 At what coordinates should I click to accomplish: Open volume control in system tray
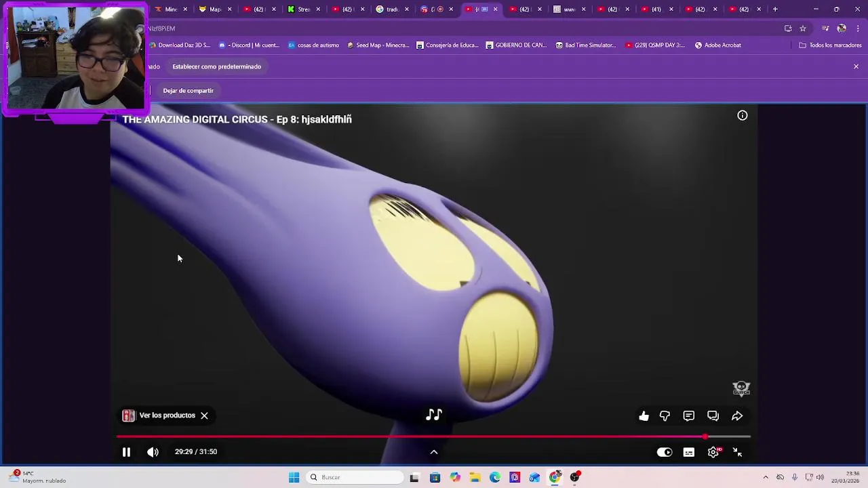pyautogui.click(x=820, y=477)
